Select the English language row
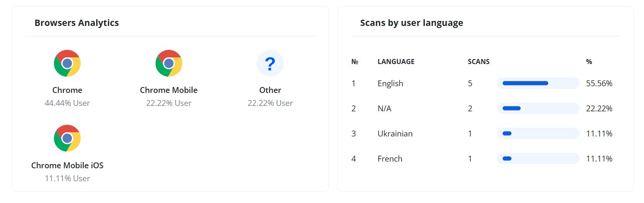The width and height of the screenshot is (644, 203). point(486,83)
